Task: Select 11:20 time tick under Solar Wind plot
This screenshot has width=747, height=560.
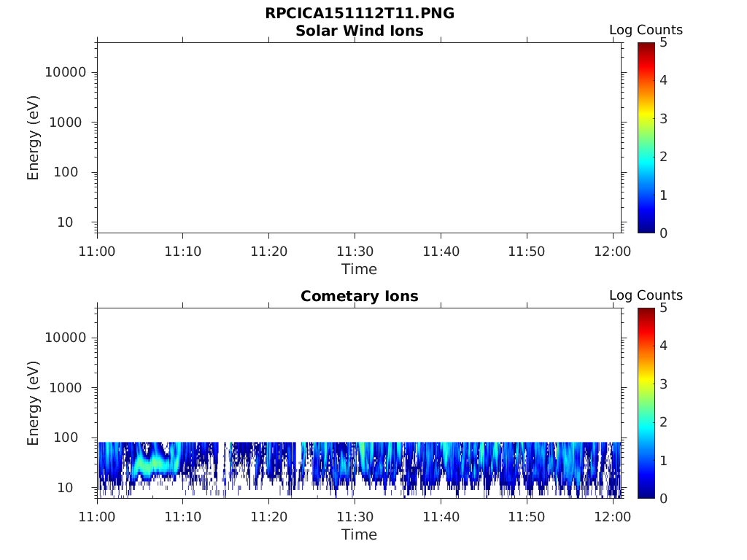Action: pos(269,252)
